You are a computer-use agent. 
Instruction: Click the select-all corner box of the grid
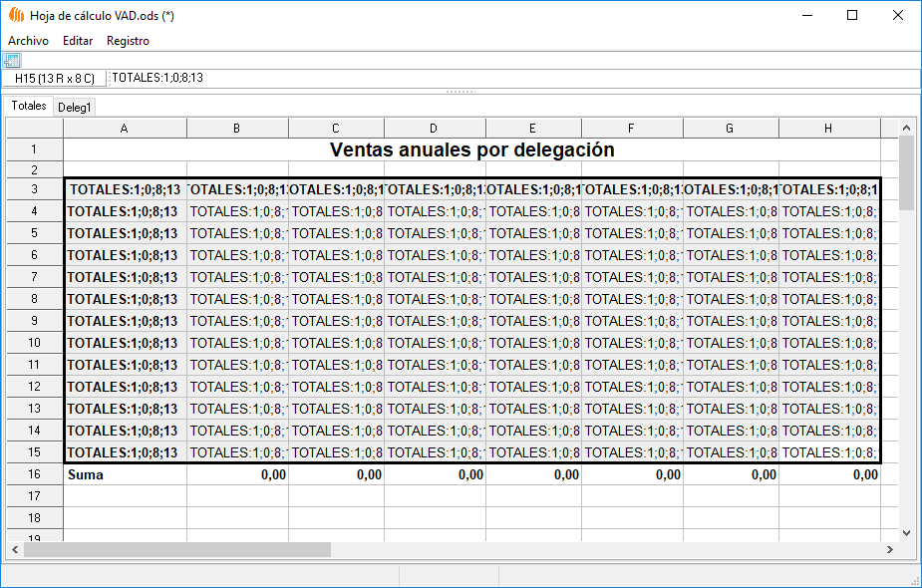click(x=34, y=128)
